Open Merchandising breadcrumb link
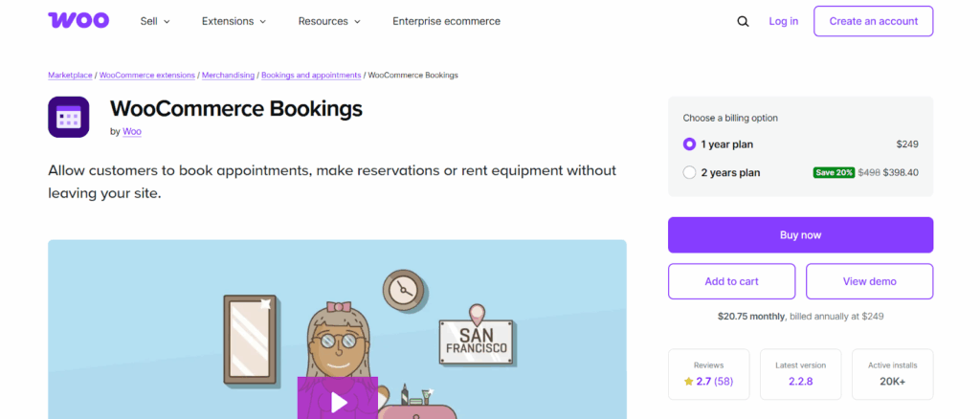This screenshot has height=419, width=980. click(228, 75)
